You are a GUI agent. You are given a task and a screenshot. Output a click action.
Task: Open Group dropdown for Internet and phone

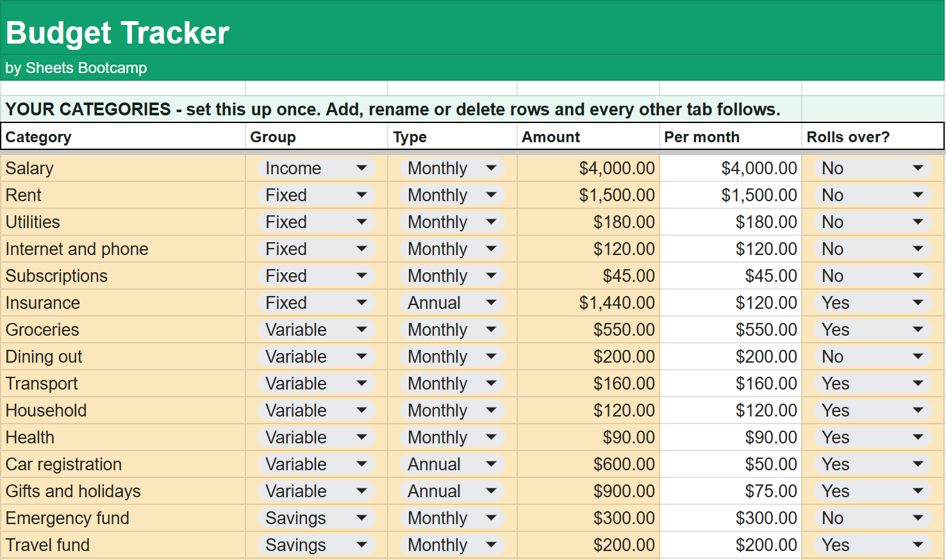317,249
